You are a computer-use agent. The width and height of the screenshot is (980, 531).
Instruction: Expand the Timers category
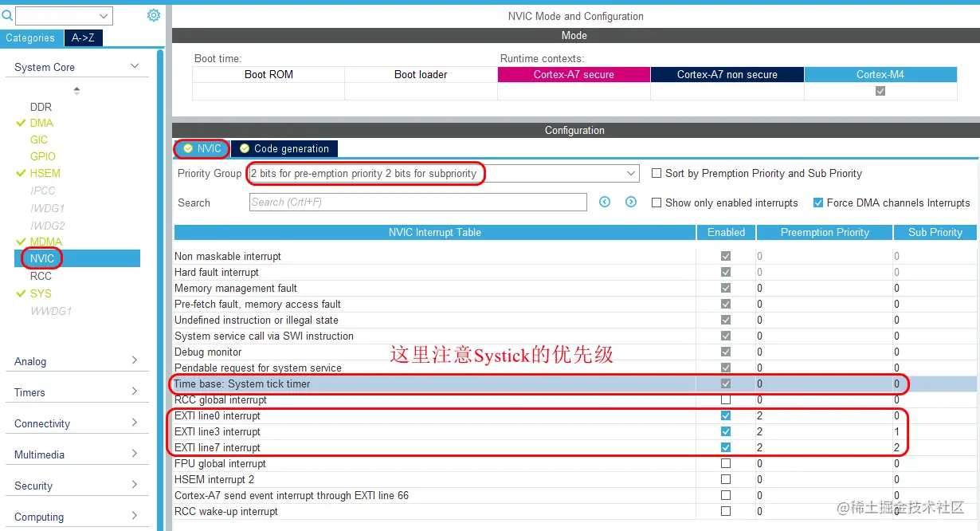tap(135, 391)
